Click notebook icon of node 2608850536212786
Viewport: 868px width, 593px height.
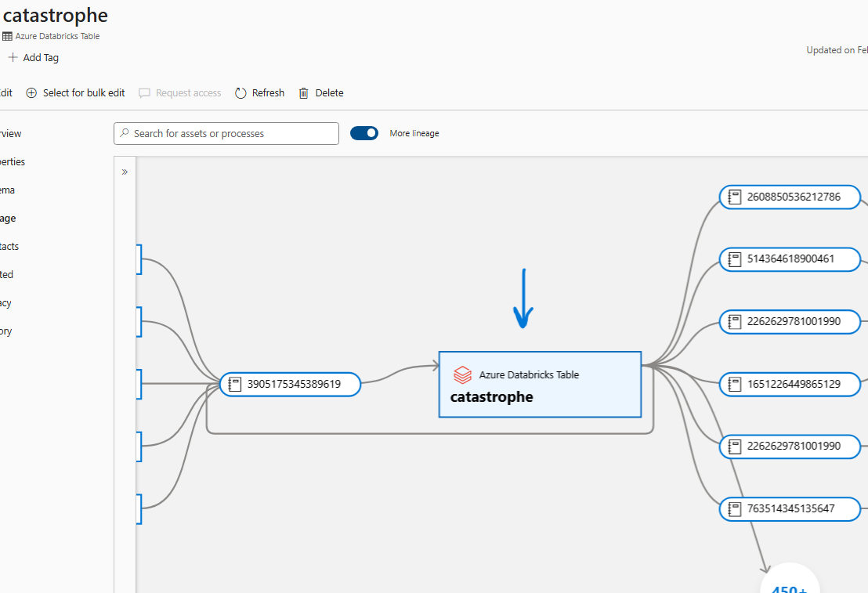click(x=735, y=197)
